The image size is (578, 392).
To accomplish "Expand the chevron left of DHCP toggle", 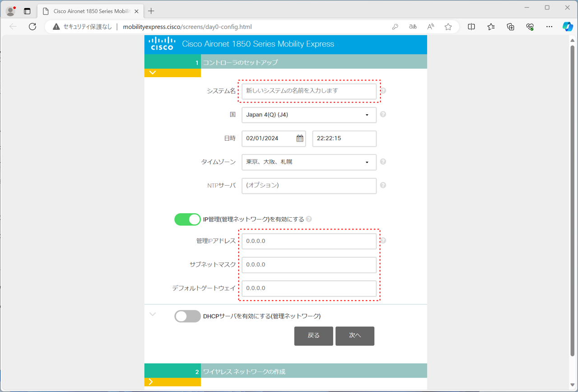I will click(x=153, y=314).
